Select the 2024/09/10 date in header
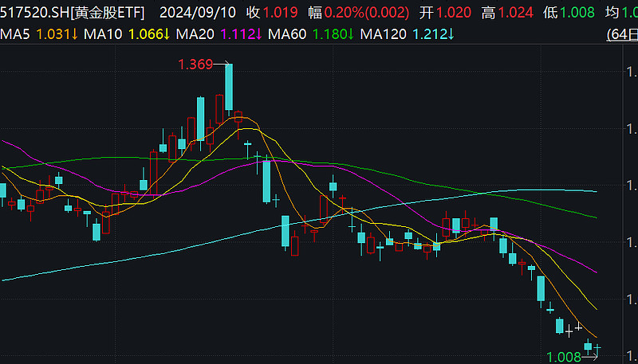The height and width of the screenshot is (364, 638). pyautogui.click(x=197, y=13)
